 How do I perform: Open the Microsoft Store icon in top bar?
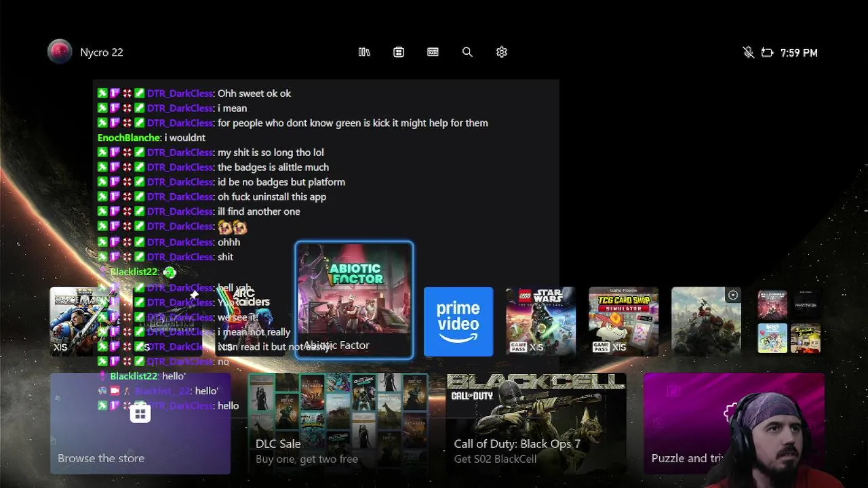(x=399, y=52)
